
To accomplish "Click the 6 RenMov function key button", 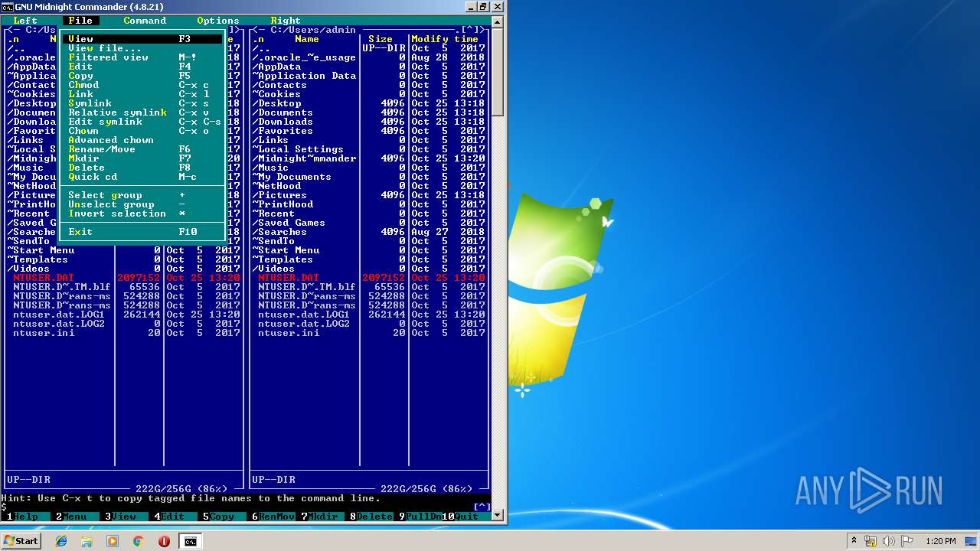I will (273, 517).
